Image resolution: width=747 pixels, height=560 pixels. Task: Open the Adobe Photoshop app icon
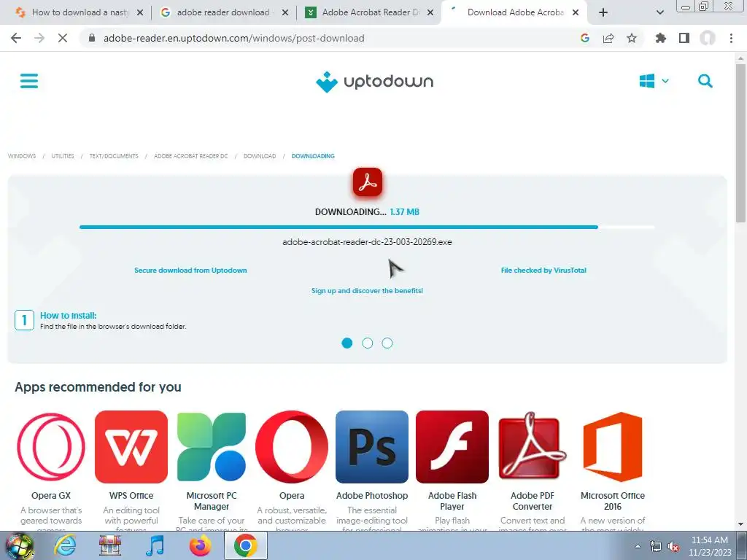372,447
